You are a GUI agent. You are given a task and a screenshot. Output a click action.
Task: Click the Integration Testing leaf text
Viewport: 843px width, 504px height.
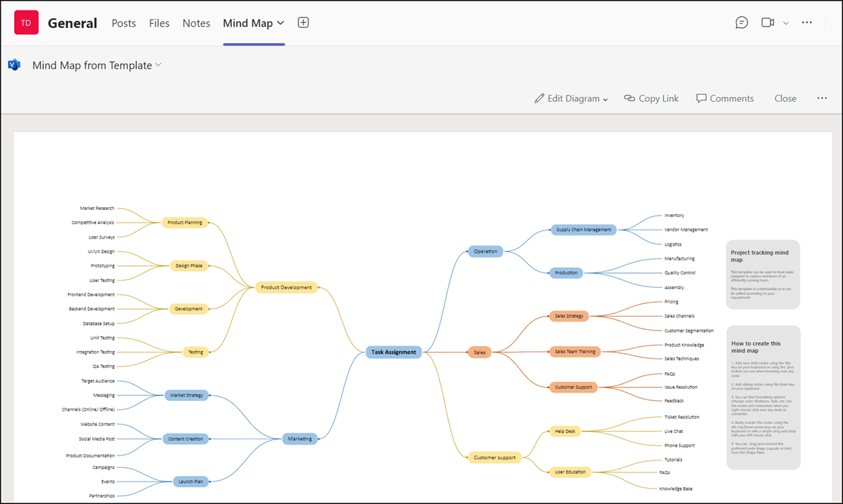pyautogui.click(x=96, y=352)
